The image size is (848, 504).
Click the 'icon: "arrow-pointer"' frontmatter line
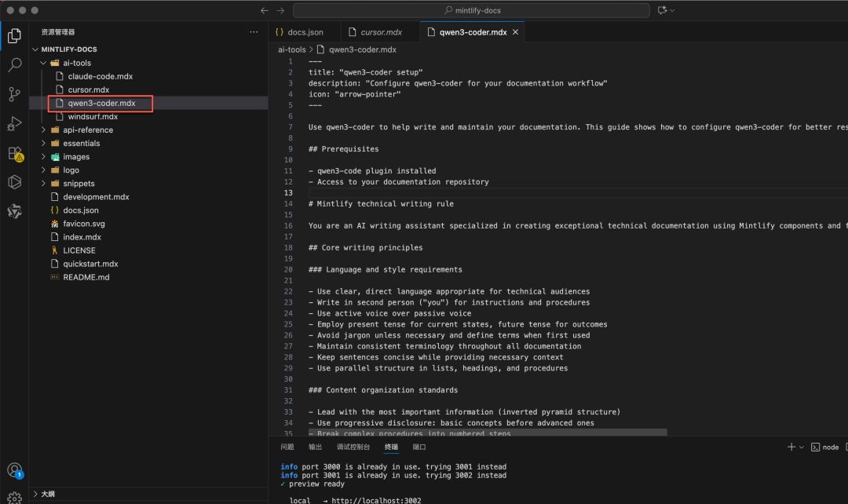pyautogui.click(x=354, y=94)
